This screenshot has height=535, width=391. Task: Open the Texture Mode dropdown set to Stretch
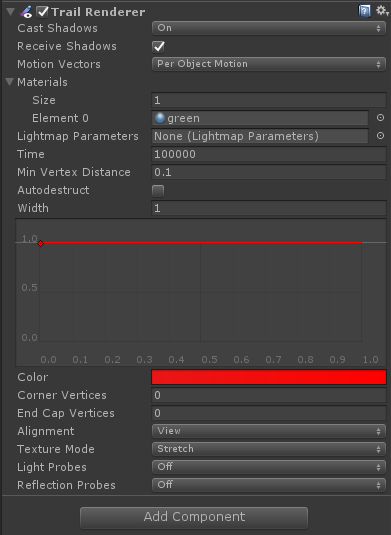pyautogui.click(x=269, y=449)
